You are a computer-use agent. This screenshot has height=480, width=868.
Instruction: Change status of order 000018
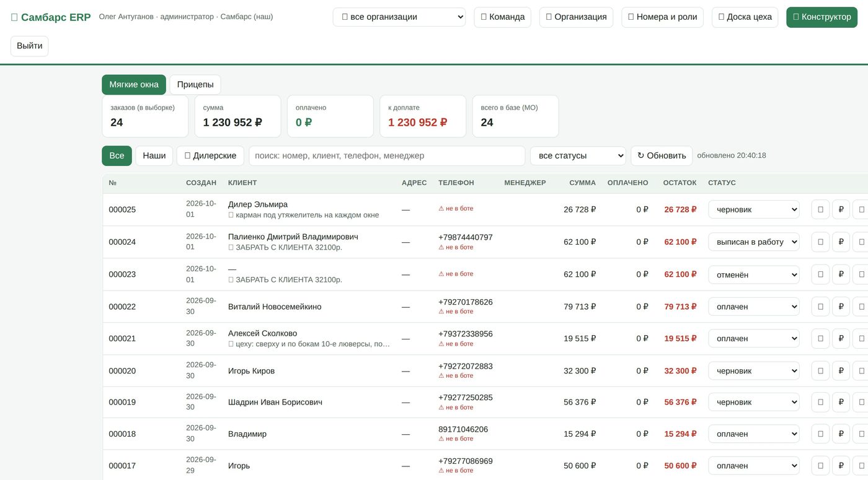(754, 434)
